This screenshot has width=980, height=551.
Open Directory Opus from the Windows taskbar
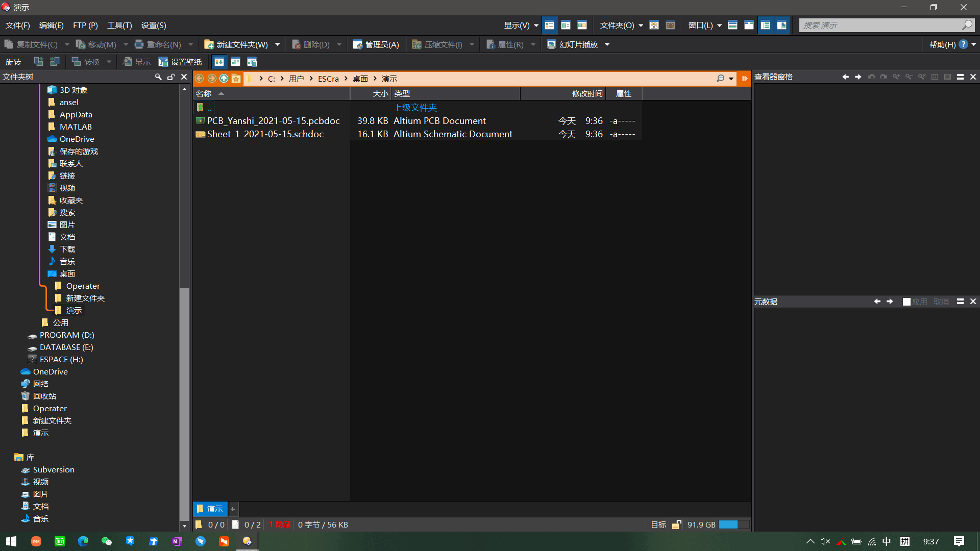(x=248, y=541)
